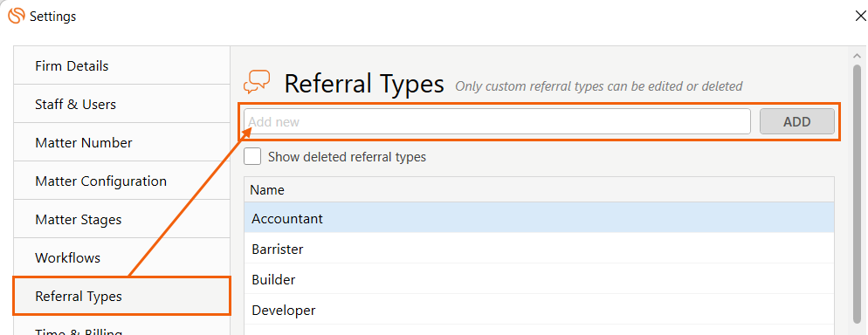This screenshot has width=868, height=335.
Task: Go to Matter Number settings
Action: click(121, 142)
